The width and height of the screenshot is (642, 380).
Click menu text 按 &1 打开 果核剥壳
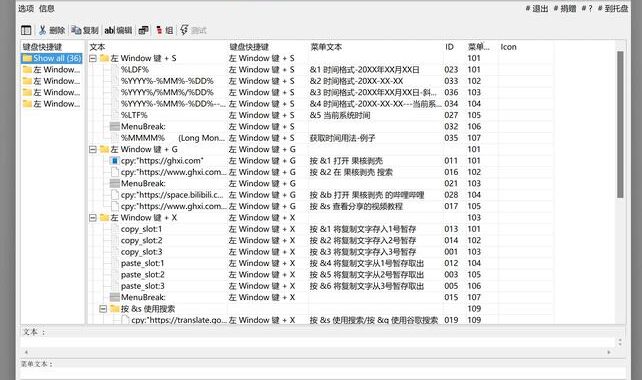pos(346,161)
